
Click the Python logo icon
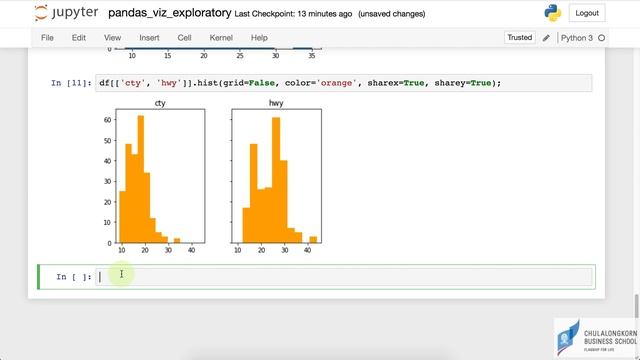(552, 13)
